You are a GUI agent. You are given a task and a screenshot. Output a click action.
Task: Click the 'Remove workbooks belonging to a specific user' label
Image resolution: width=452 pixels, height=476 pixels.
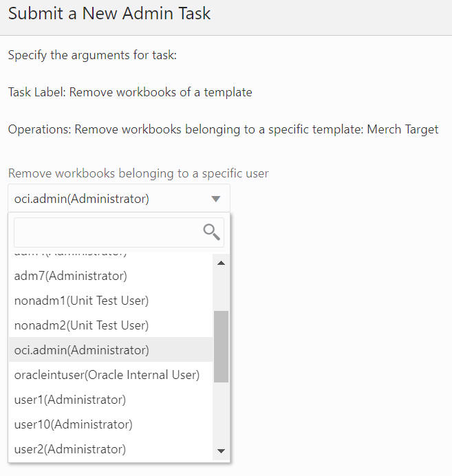coord(138,173)
